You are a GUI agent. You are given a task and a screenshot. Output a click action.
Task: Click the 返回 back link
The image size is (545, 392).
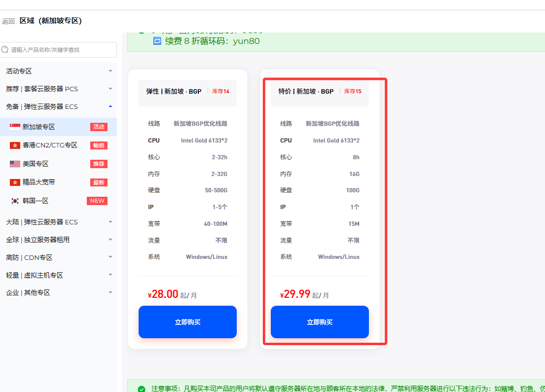tap(8, 21)
